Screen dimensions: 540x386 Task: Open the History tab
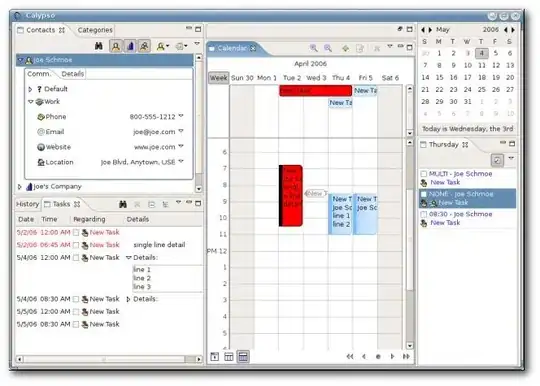[28, 204]
